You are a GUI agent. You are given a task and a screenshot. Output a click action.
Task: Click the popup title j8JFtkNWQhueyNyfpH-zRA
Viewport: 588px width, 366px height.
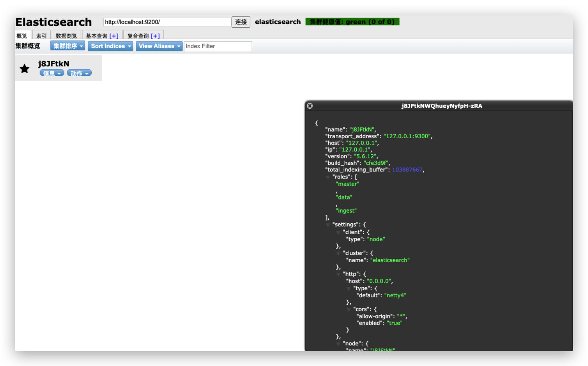tap(442, 106)
